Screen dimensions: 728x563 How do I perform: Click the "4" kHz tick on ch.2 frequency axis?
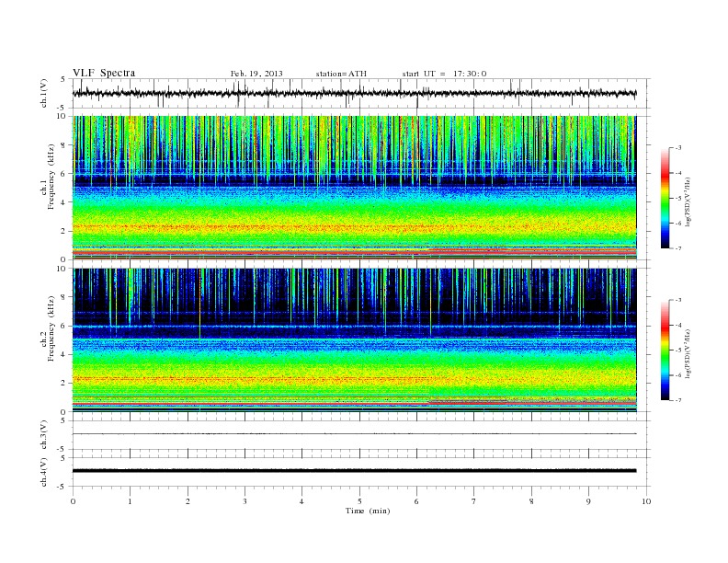coord(63,354)
